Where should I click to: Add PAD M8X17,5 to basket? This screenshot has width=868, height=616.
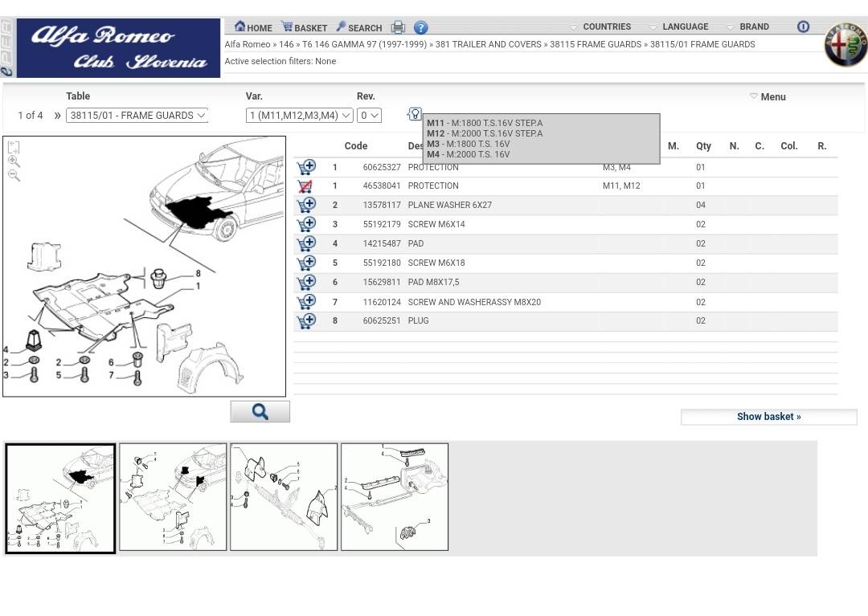point(306,282)
